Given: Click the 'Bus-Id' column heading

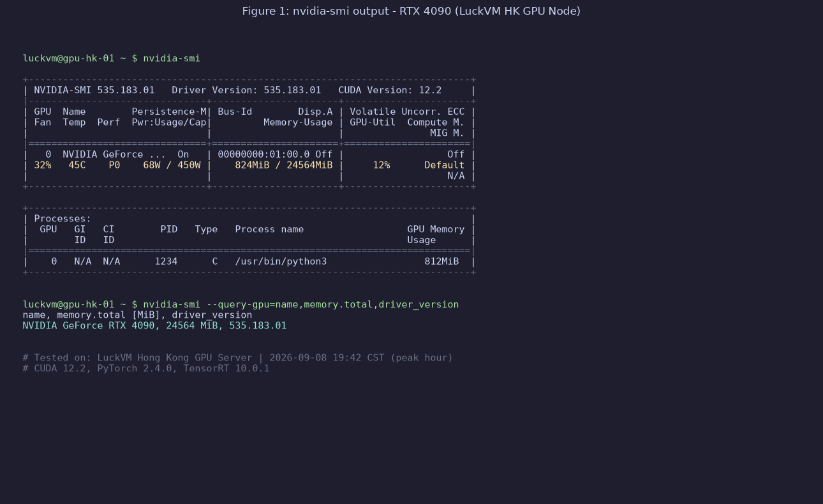Looking at the screenshot, I should pos(235,112).
